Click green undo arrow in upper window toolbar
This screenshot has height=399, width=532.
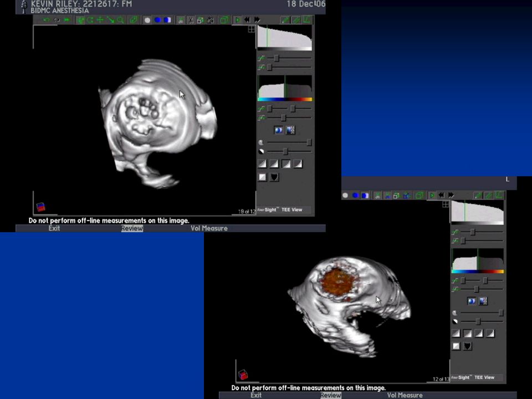click(46, 20)
